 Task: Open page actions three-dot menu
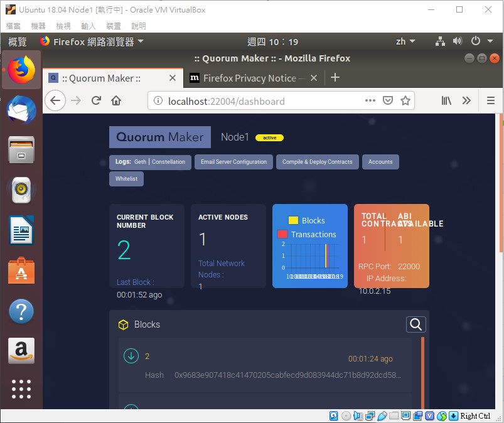(x=370, y=100)
